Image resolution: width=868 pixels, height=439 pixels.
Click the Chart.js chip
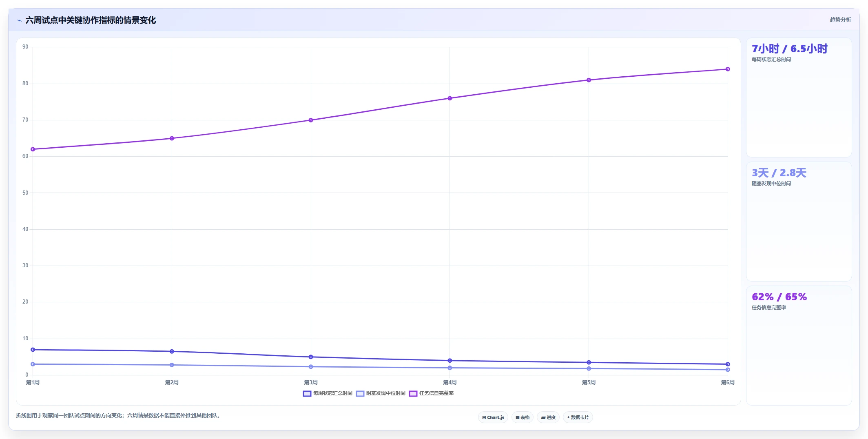click(x=493, y=417)
